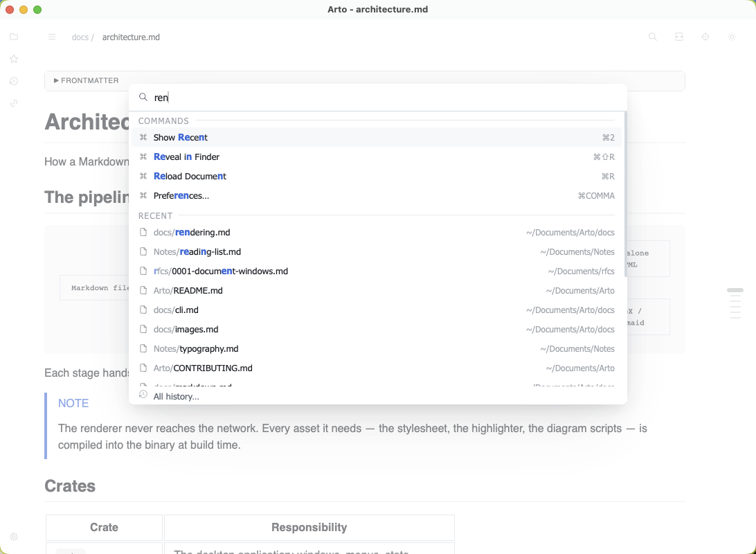Open docs/images.md recent entry
Screen dimensions: 756x554
point(377,330)
